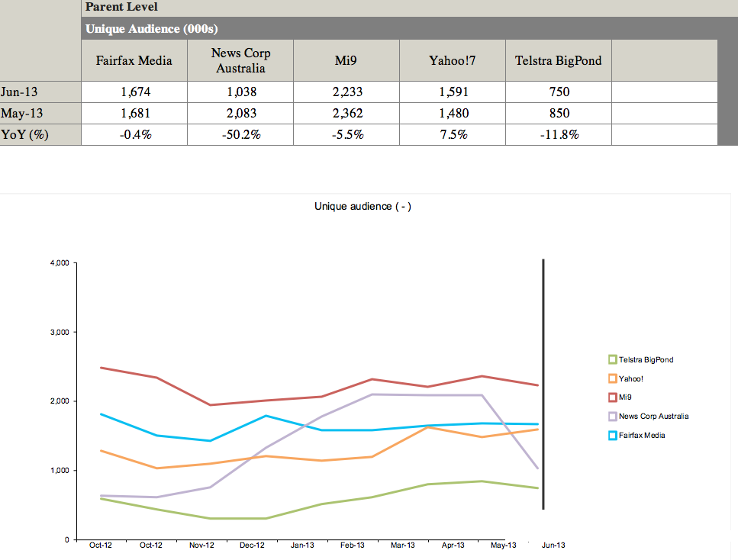Click the 2,000 y-axis label
738x560 pixels.
pos(60,401)
